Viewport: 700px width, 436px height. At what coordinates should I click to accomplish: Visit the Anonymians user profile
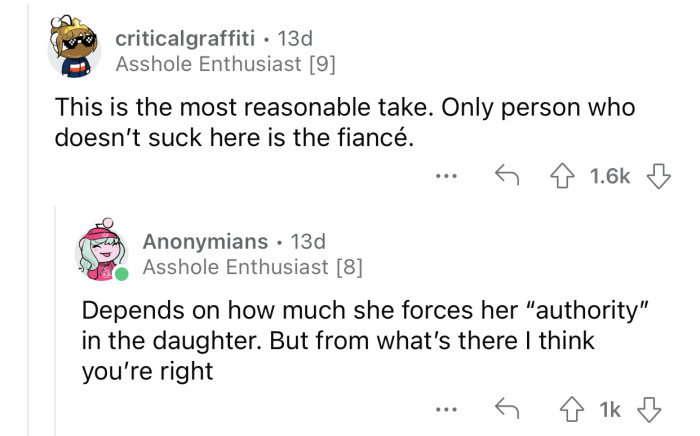(x=205, y=241)
